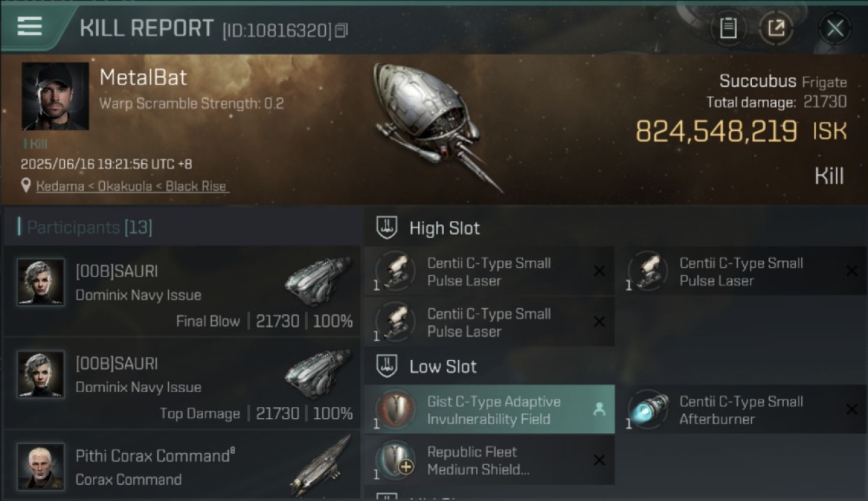Toggle X marker on Republic Fleet Medium Shield

(599, 460)
